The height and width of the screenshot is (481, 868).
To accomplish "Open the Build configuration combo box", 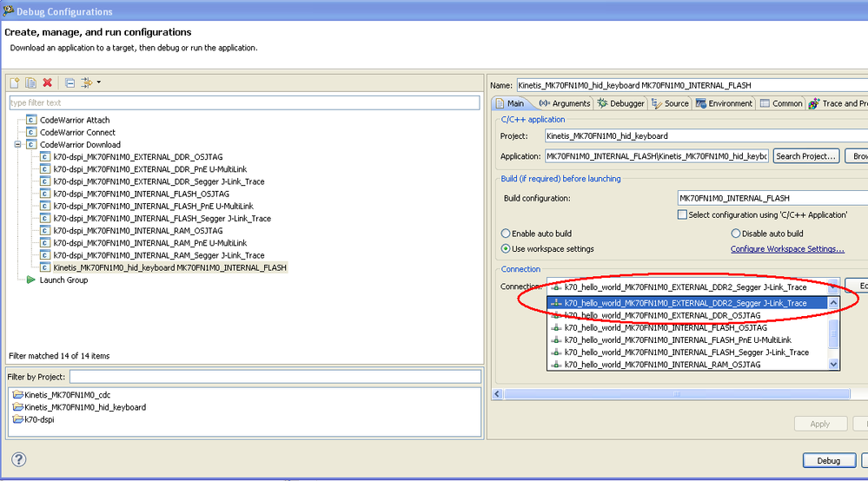I will (x=772, y=198).
